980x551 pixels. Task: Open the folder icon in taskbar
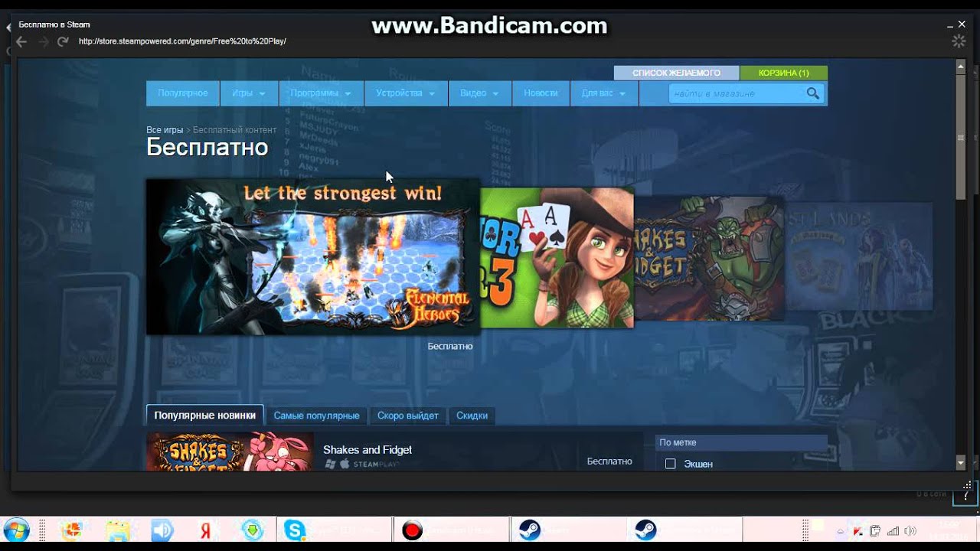pyautogui.click(x=118, y=530)
